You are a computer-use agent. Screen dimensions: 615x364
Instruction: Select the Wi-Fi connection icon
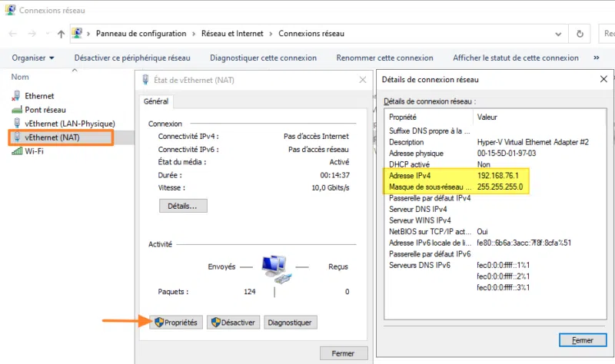pos(17,151)
